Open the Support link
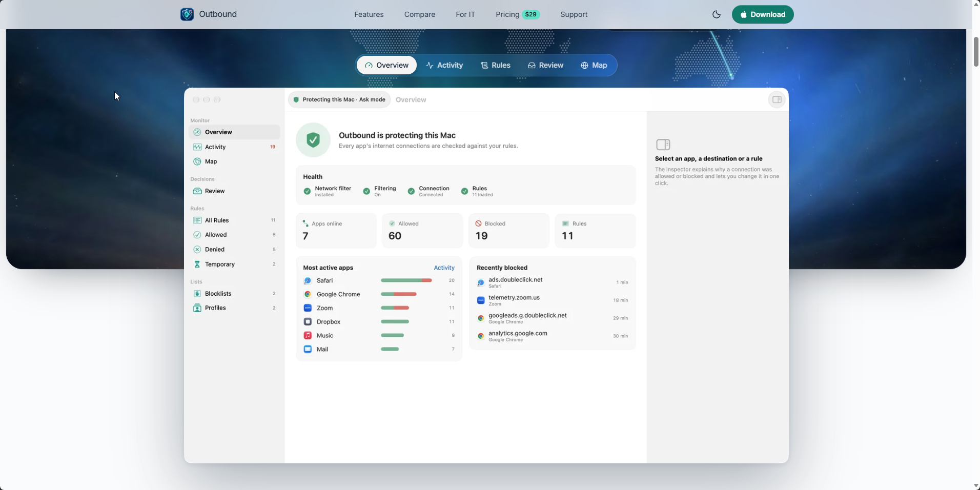Viewport: 980px width, 490px height. [x=574, y=14]
